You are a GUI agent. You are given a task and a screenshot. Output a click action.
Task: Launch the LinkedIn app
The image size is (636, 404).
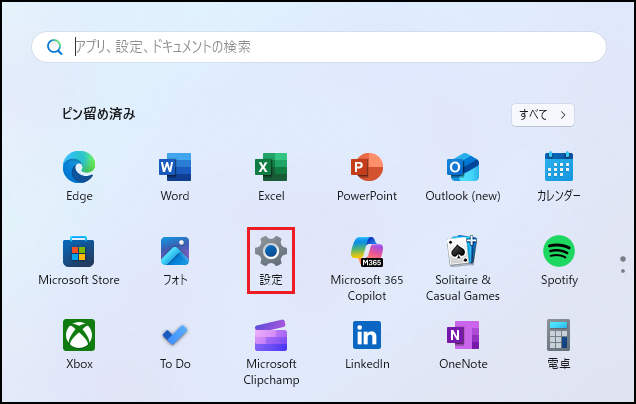(367, 335)
